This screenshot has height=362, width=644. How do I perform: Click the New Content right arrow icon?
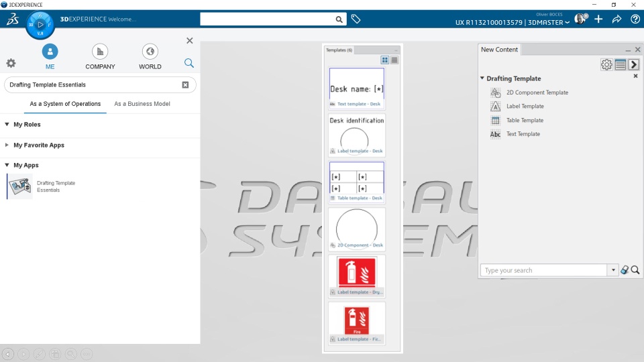(x=634, y=64)
